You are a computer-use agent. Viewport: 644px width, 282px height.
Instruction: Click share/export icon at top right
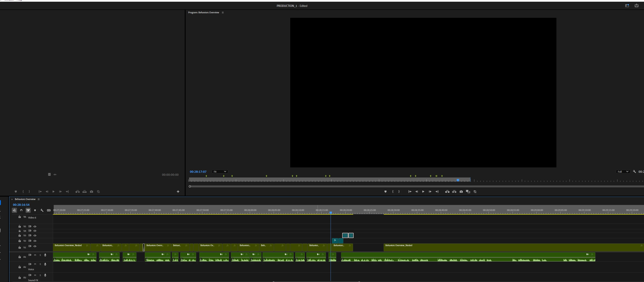point(636,6)
